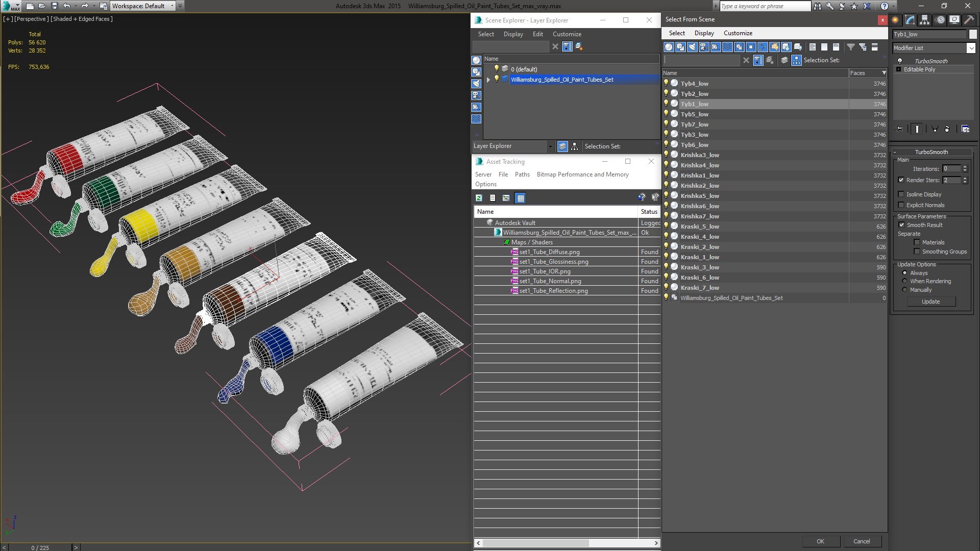Expand the Williamsburg_Spilled_Oil_Paint_Tubes_Set layer
The image size is (980, 551).
point(488,80)
